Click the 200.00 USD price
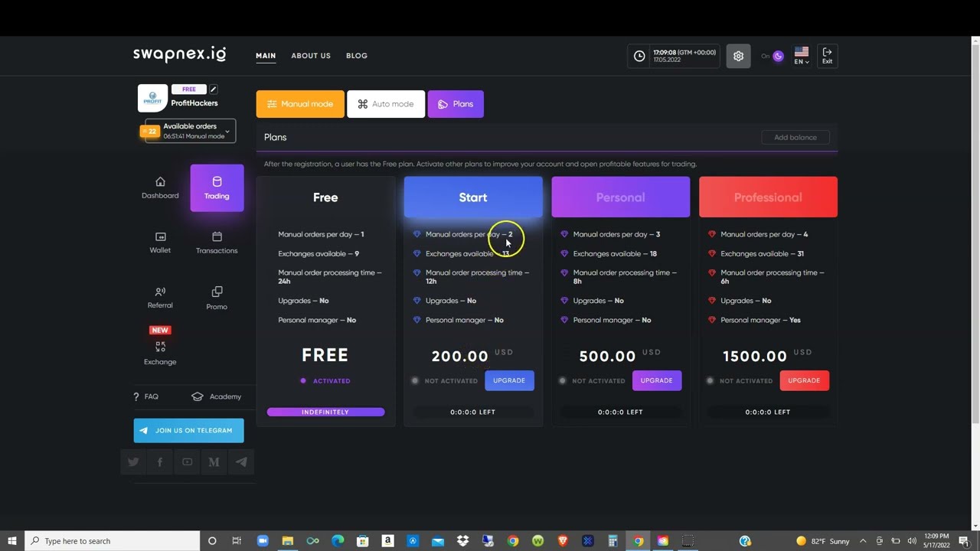 click(x=472, y=356)
